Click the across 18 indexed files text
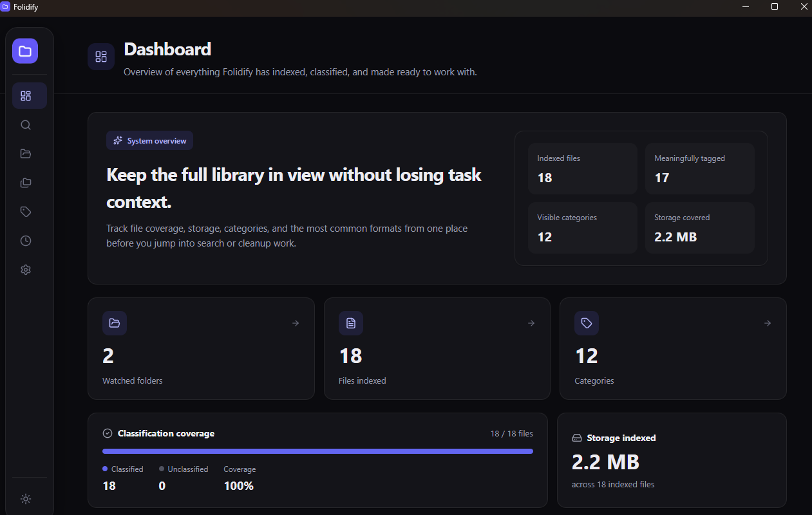Screen dimensions: 812x515 613,484
